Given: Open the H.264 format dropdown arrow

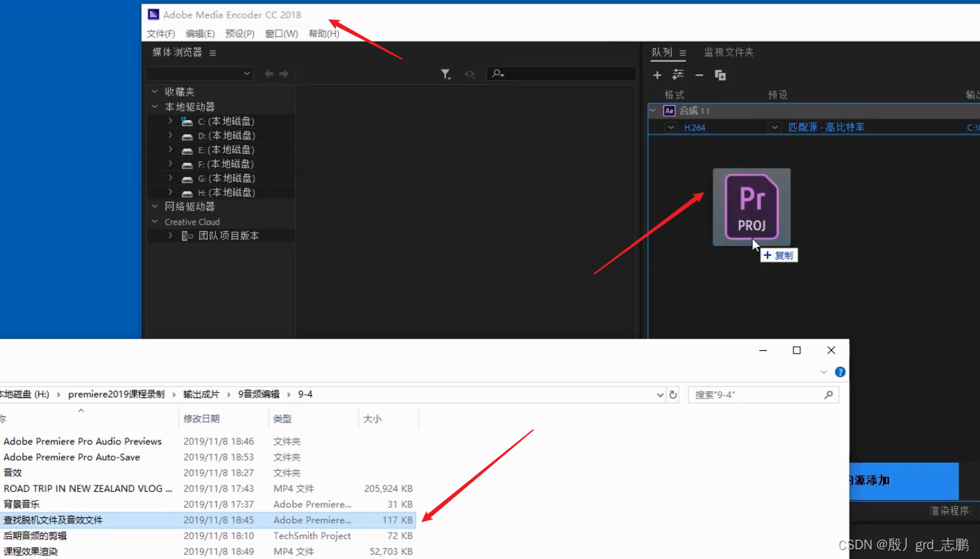Looking at the screenshot, I should tap(670, 128).
